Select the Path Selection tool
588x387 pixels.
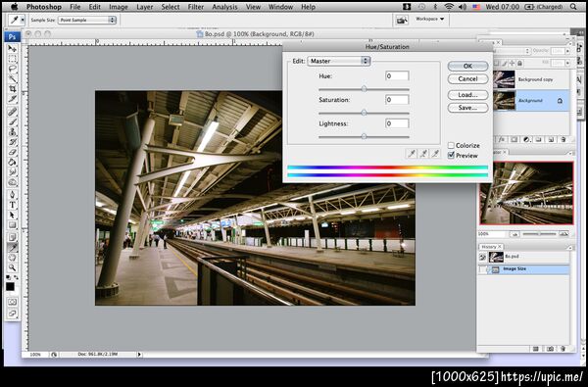pos(13,215)
